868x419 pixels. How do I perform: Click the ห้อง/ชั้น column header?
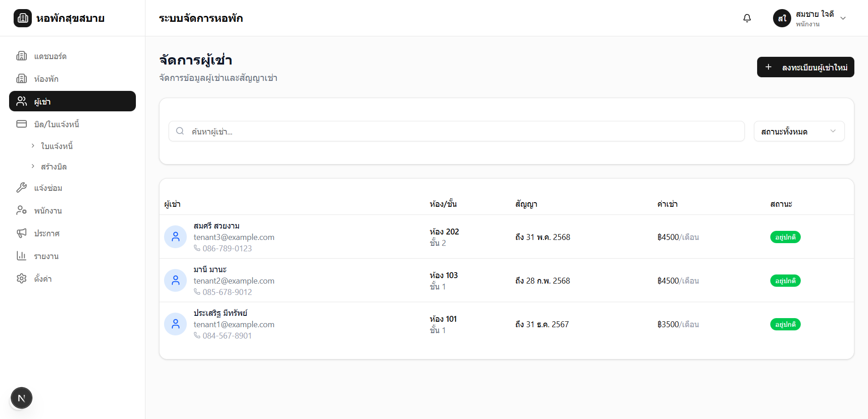(443, 204)
